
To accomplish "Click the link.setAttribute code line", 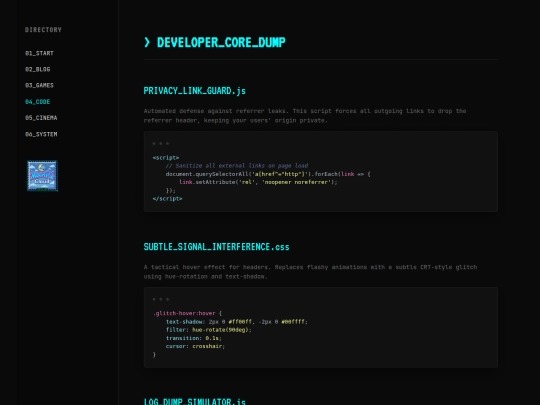I will tap(258, 182).
